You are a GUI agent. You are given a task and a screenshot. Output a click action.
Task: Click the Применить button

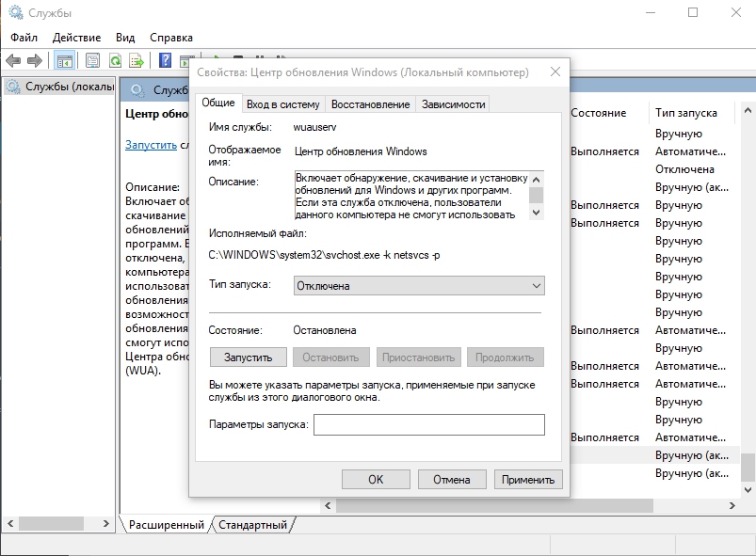pos(528,479)
